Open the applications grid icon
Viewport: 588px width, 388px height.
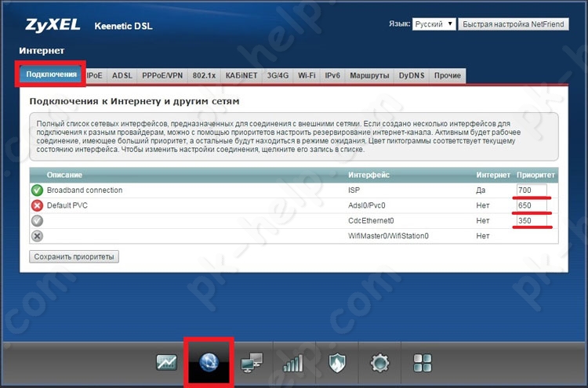click(x=423, y=363)
